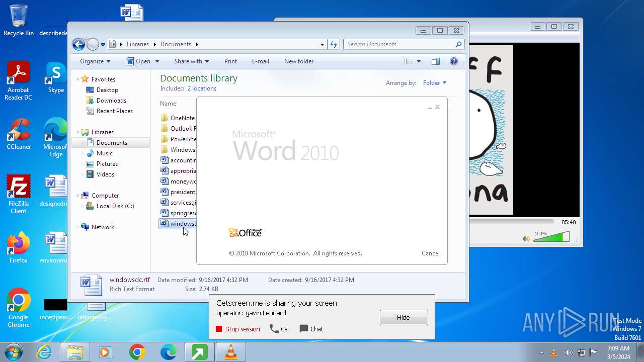Click Internet Explorer taskbar icon
The image size is (644, 362).
44,352
